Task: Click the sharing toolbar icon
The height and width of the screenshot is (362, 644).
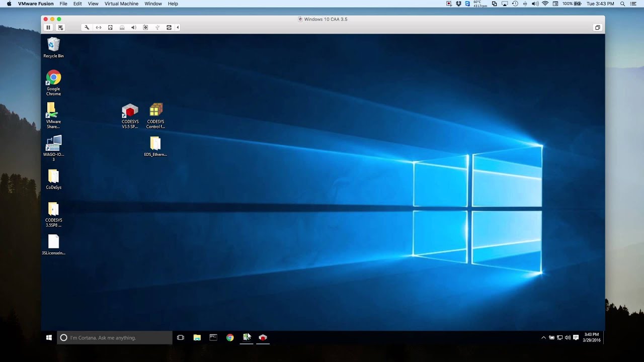Action: 169,28
